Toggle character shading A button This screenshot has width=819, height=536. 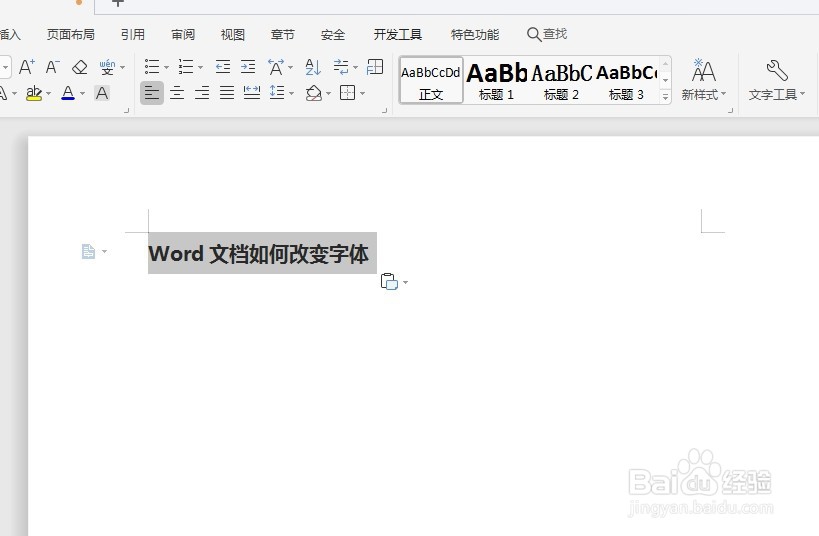[102, 94]
